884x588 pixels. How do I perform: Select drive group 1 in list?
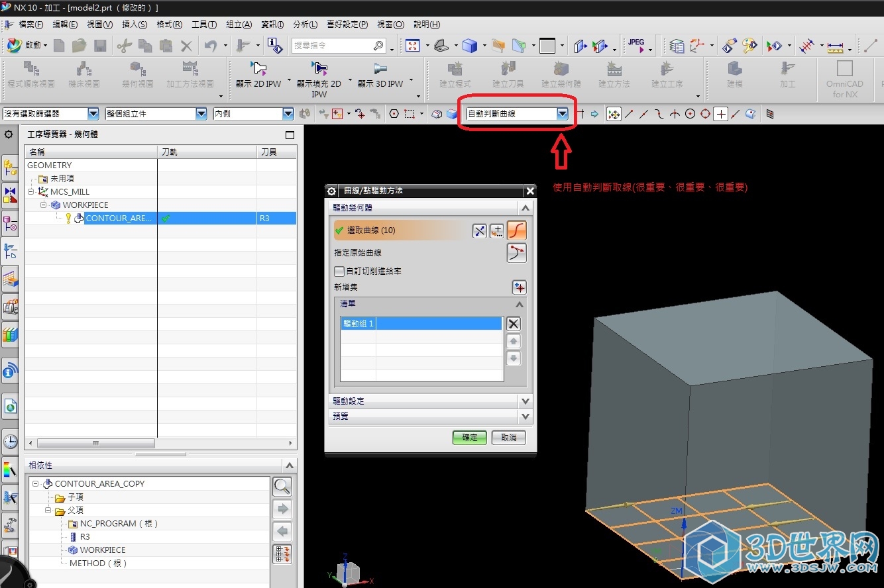(x=421, y=324)
